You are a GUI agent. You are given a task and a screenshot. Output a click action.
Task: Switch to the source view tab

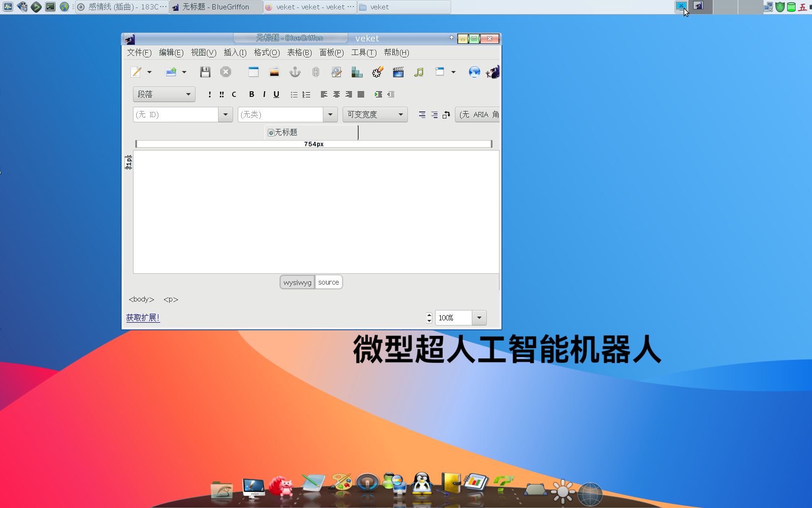click(x=328, y=282)
